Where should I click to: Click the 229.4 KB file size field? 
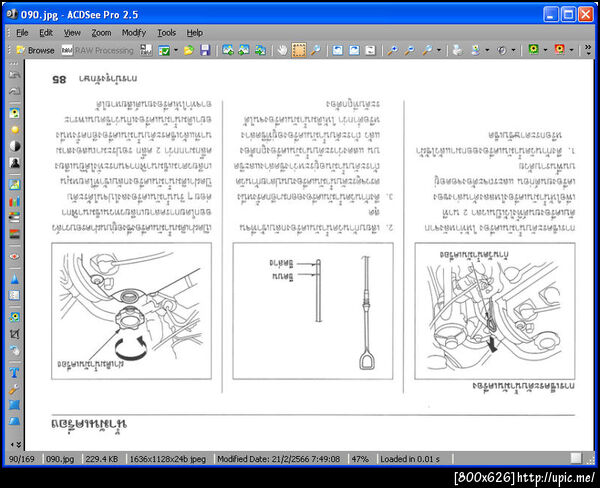click(101, 459)
